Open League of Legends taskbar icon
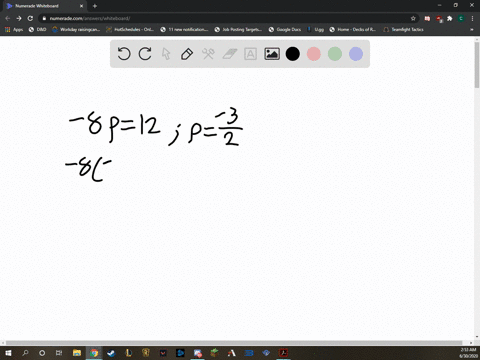The height and width of the screenshot is (360, 480). point(128,353)
